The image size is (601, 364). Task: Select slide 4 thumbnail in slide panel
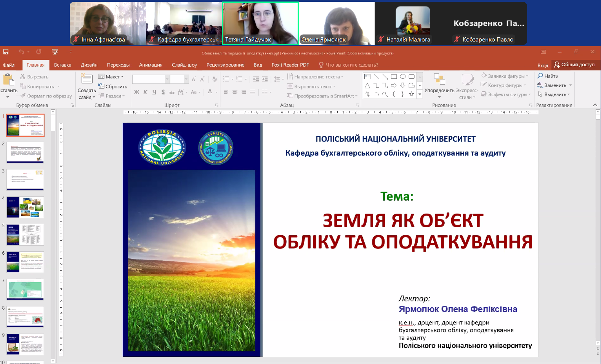click(25, 207)
